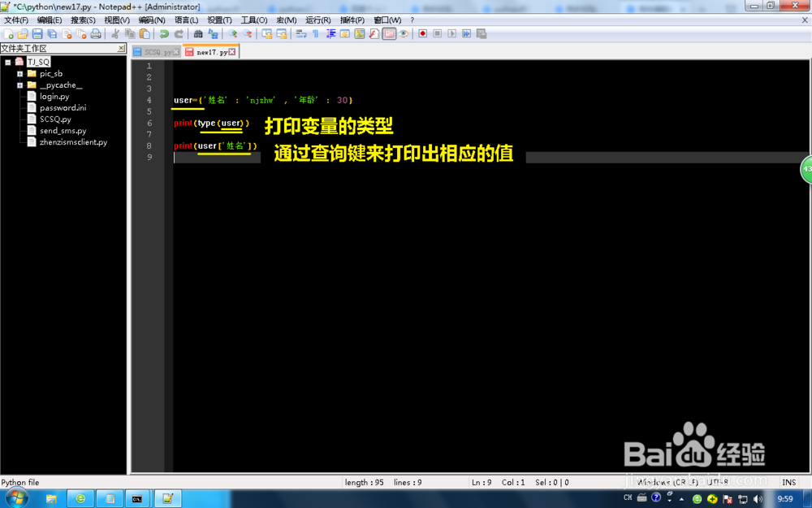
Task: Toggle synchronize vertical scrolling icon
Action: pos(266,33)
